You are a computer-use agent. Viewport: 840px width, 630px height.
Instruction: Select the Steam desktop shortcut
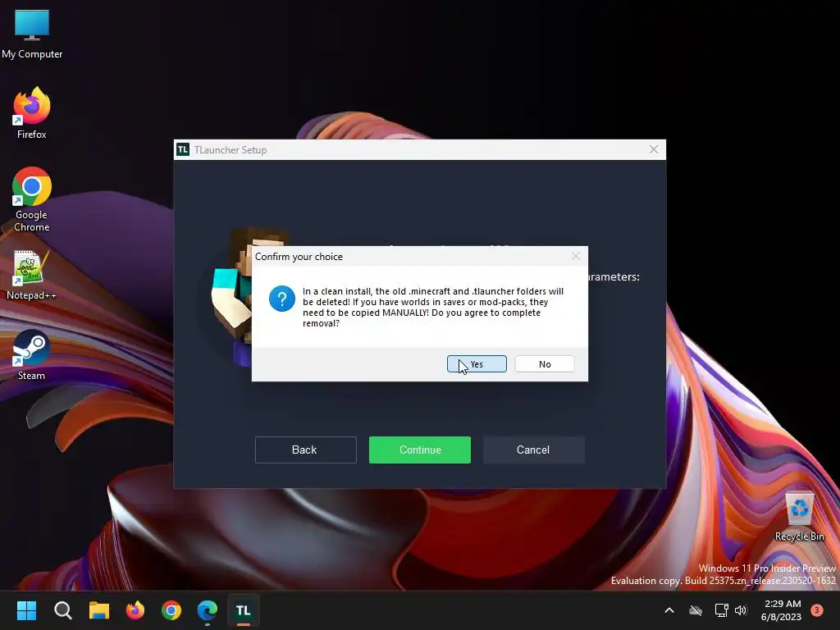[x=31, y=355]
